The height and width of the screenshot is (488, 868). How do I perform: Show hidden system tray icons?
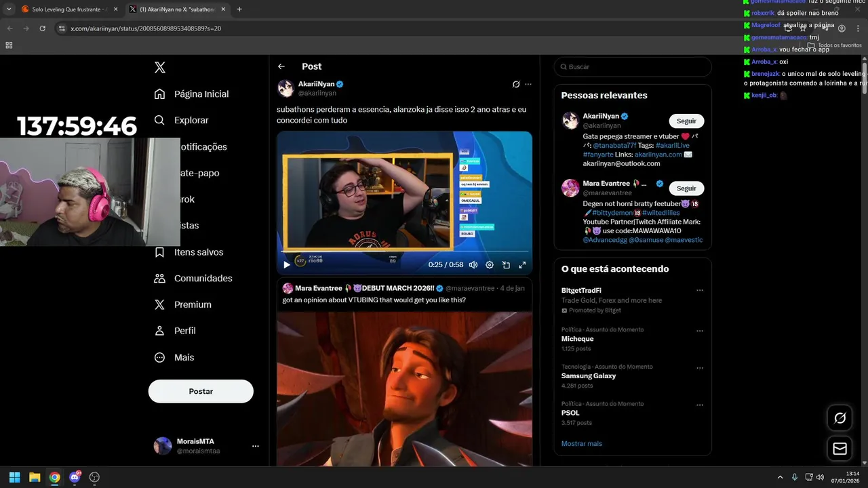pyautogui.click(x=780, y=477)
